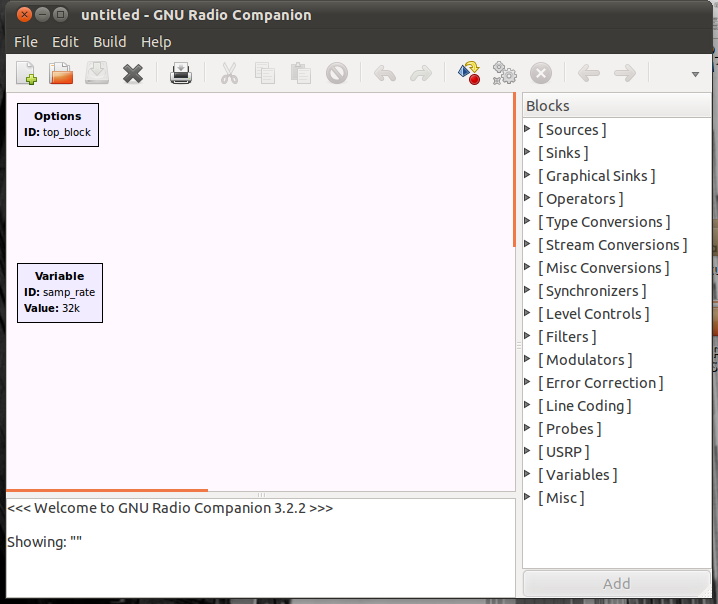This screenshot has width=718, height=604.
Task: Expand the Graphical Sinks category
Action: pos(527,174)
